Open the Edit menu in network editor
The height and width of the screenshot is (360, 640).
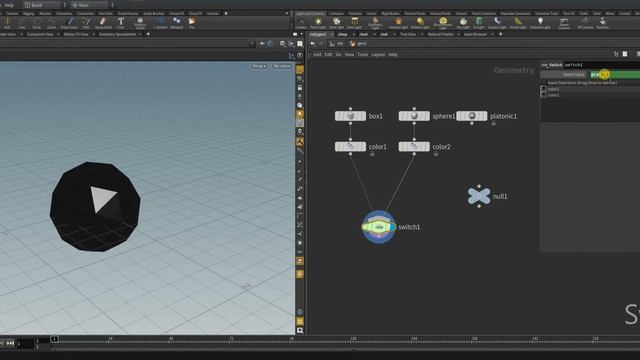point(328,54)
